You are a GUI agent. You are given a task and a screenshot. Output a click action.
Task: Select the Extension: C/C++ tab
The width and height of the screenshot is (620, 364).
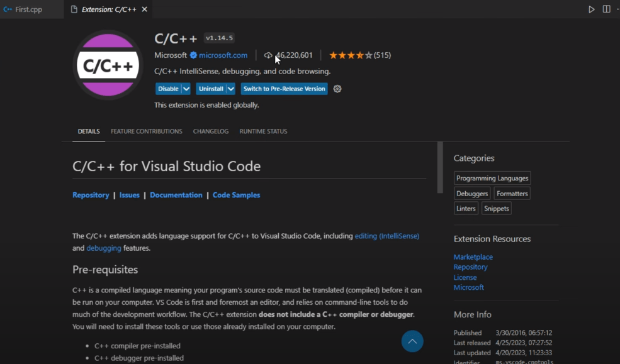click(109, 9)
